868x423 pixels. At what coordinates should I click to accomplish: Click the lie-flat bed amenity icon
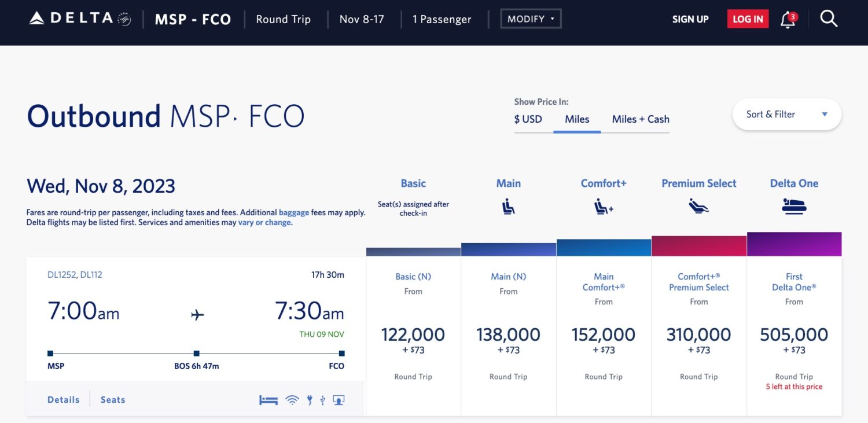269,400
